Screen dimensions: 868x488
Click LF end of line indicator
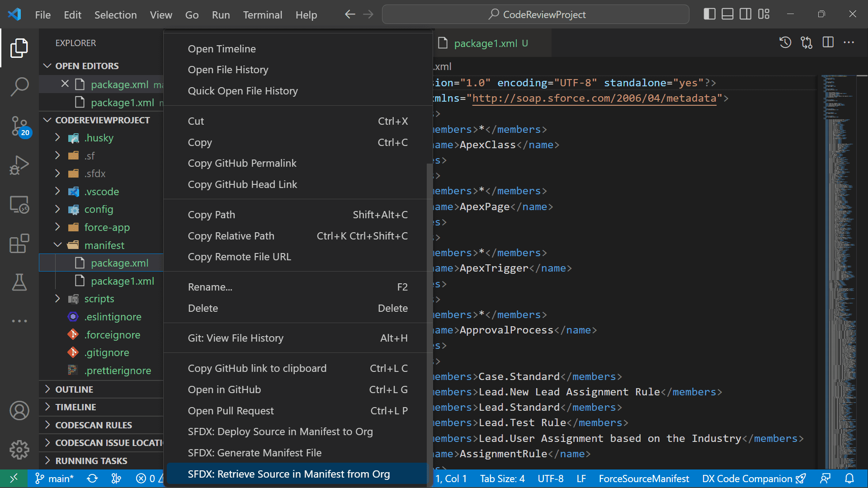click(x=581, y=479)
